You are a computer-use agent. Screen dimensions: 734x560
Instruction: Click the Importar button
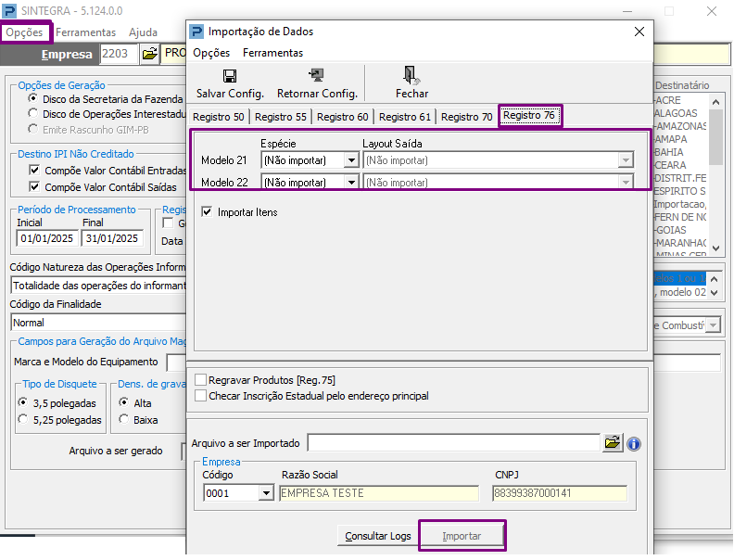[462, 536]
